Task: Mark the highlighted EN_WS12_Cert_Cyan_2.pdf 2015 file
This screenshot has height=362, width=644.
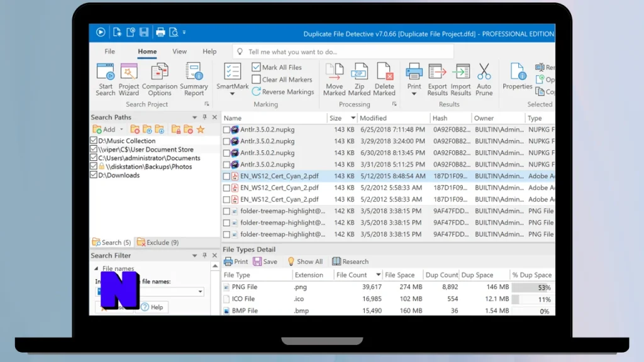Action: [226, 176]
